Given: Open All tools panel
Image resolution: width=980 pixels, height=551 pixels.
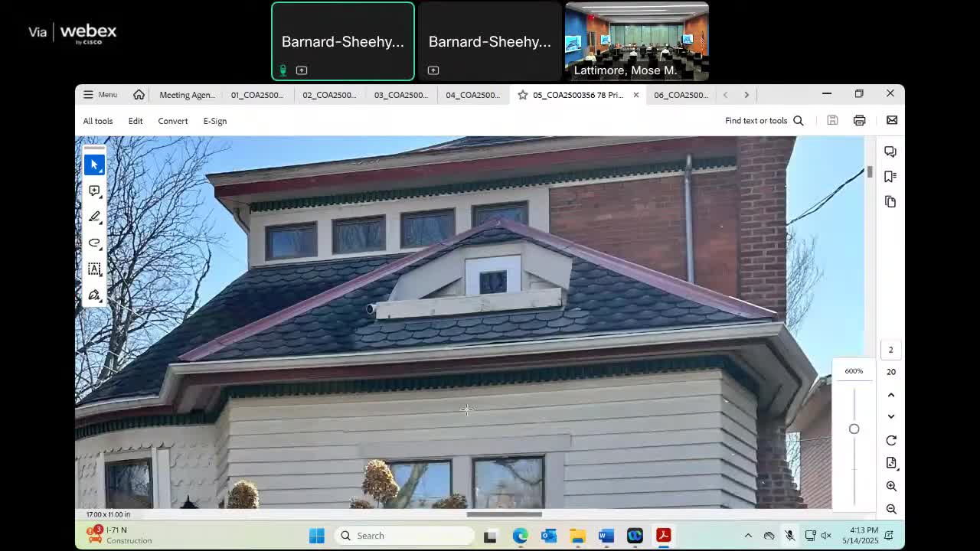Looking at the screenshot, I should pos(98,121).
